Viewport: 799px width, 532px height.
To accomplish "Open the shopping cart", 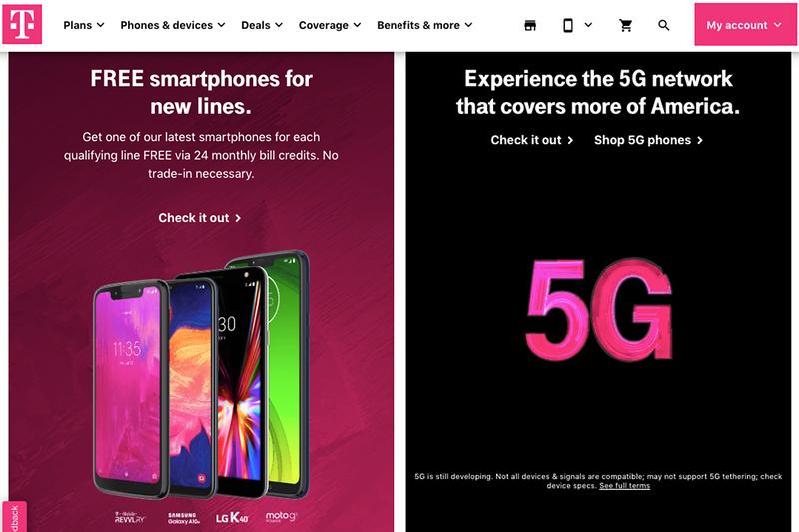I will [626, 25].
